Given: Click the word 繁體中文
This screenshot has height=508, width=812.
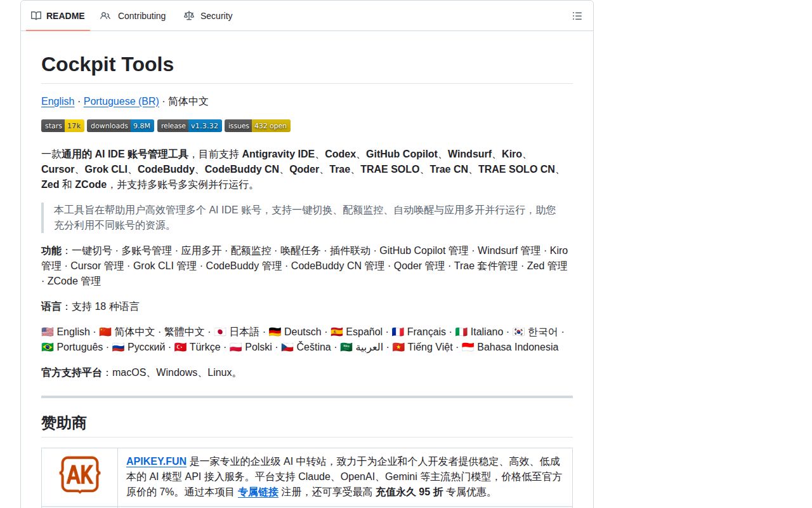Looking at the screenshot, I should (185, 331).
